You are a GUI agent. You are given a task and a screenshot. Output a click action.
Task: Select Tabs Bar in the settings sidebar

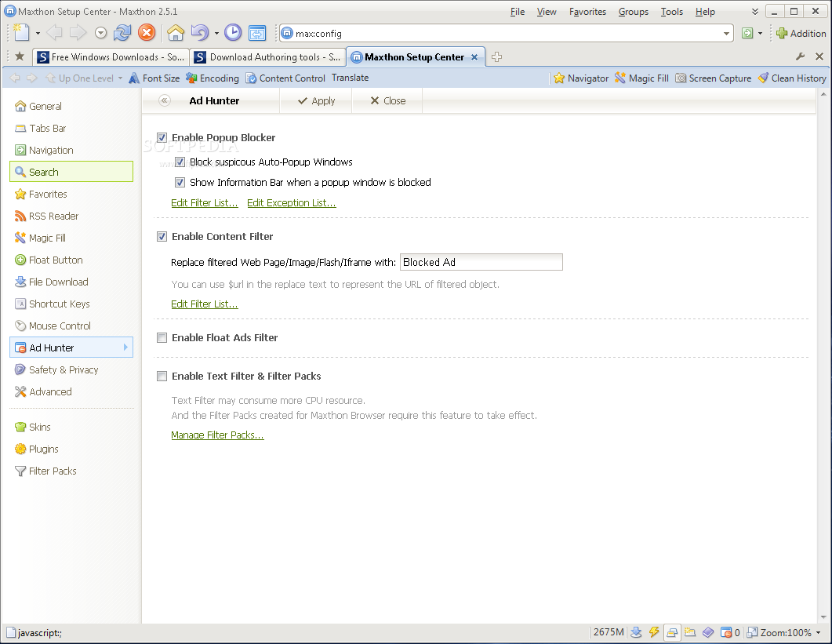point(71,128)
